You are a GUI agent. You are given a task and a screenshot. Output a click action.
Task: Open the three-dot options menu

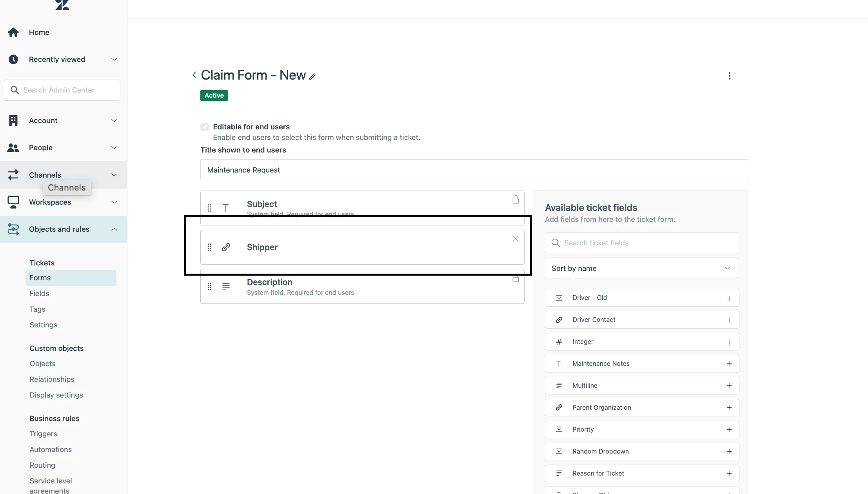(729, 76)
